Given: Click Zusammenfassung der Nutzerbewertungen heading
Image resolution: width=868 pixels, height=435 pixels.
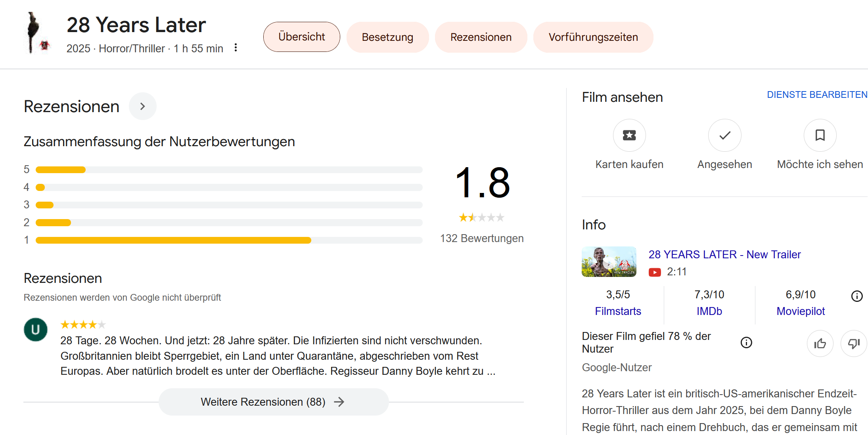Looking at the screenshot, I should [x=159, y=141].
